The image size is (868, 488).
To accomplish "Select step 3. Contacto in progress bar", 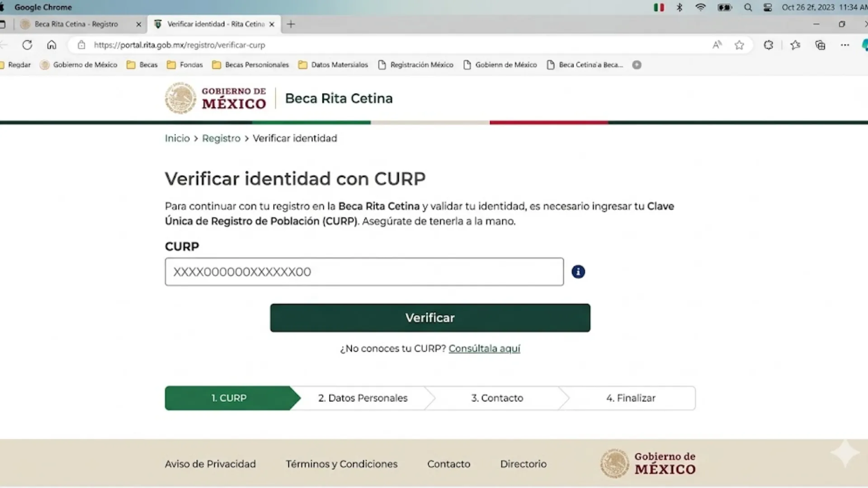I will [x=497, y=398].
